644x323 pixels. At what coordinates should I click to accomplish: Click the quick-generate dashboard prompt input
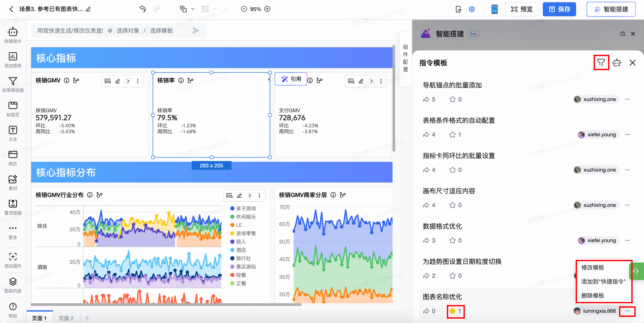click(70, 31)
